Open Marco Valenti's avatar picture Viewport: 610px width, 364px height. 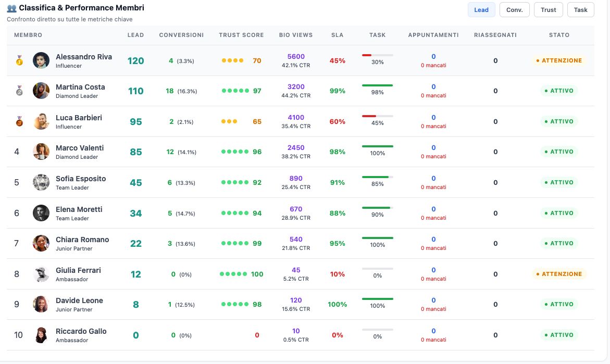coord(41,152)
